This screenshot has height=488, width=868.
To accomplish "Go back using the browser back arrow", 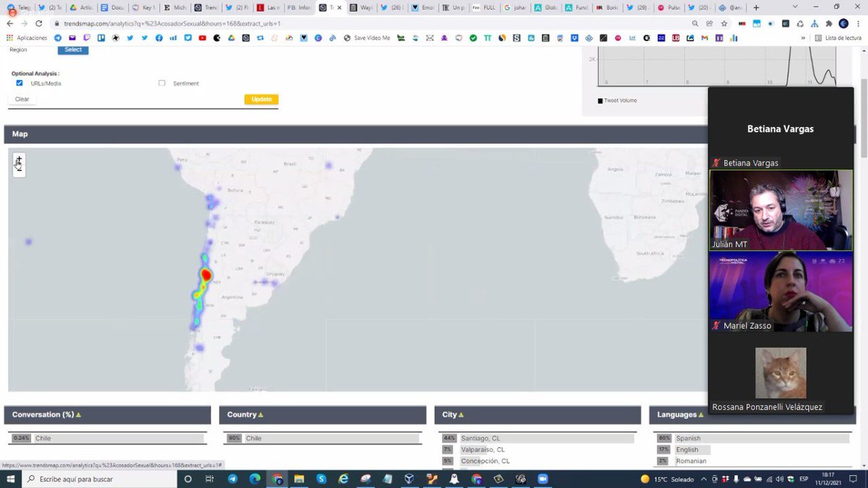I will pyautogui.click(x=9, y=23).
